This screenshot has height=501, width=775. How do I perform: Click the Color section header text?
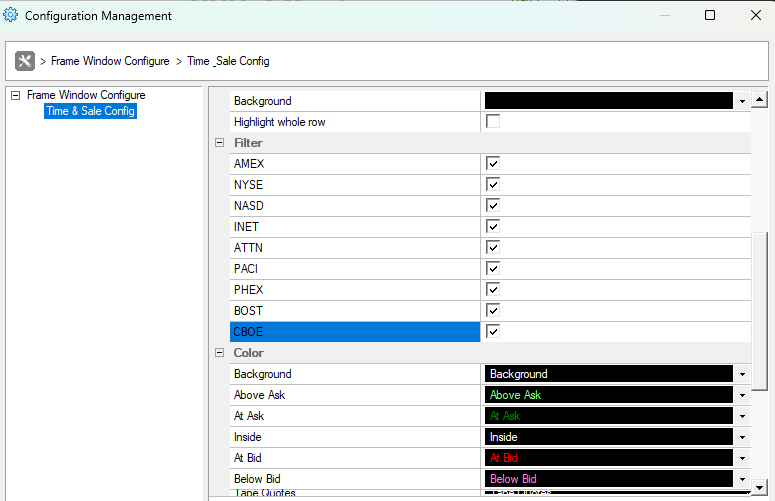[249, 353]
